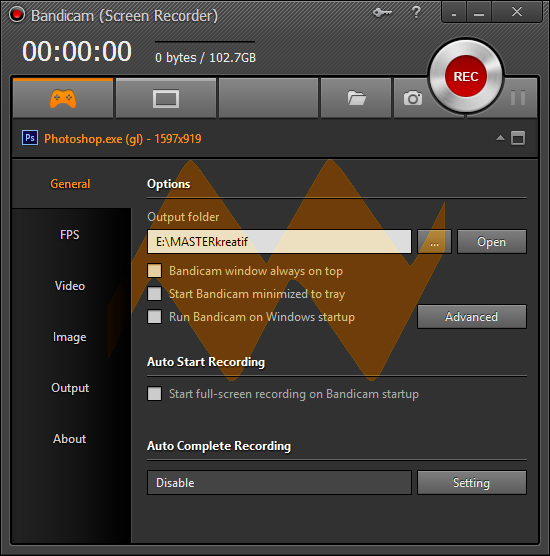Viewport: 550px width, 556px height.
Task: Click the window-mode square icon beside the arrow
Action: 518,138
